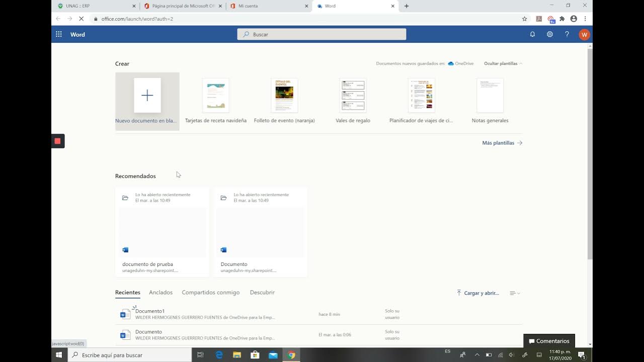
Task: Hide templates with Ocultar plantillas
Action: coord(503,63)
